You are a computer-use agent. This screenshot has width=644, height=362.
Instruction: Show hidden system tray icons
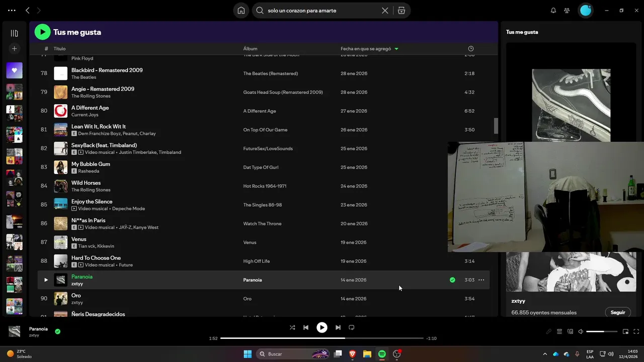545,354
